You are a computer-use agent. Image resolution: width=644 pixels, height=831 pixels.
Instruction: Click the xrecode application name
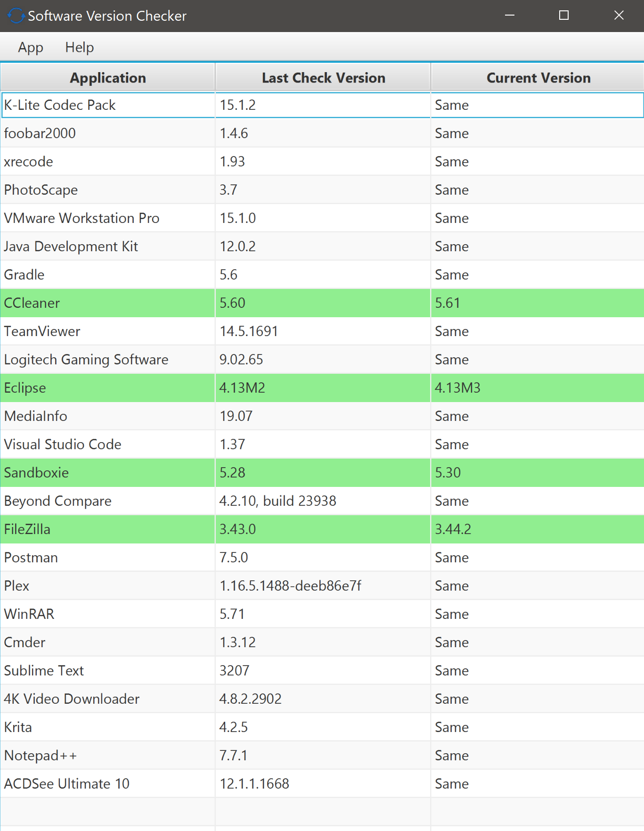[29, 162]
